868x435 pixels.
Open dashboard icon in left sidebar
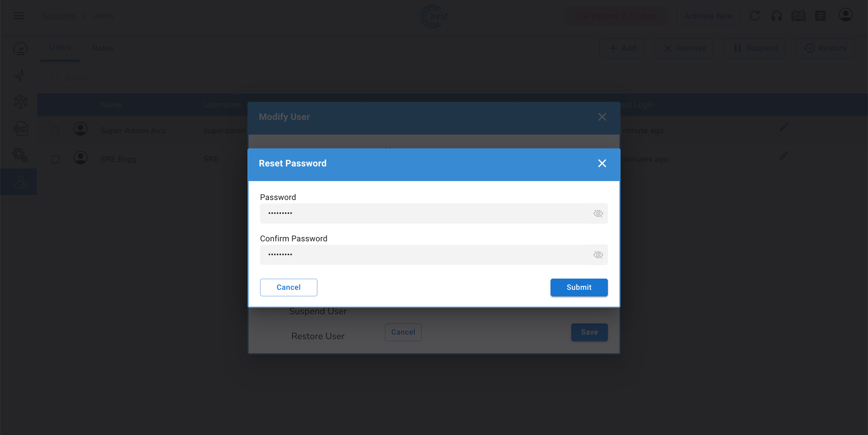(x=20, y=49)
